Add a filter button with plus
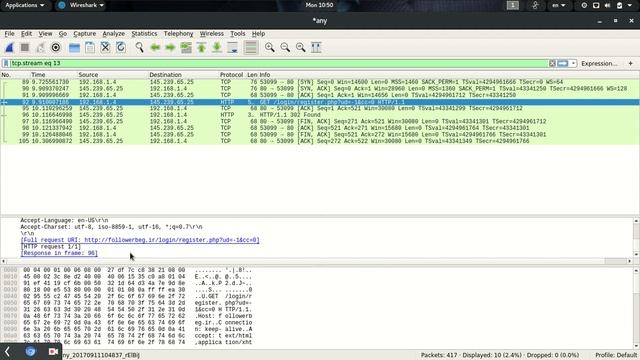 (x=631, y=63)
